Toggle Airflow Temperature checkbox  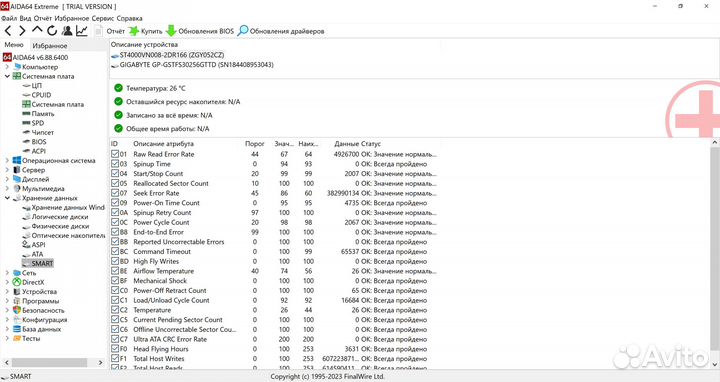point(115,271)
